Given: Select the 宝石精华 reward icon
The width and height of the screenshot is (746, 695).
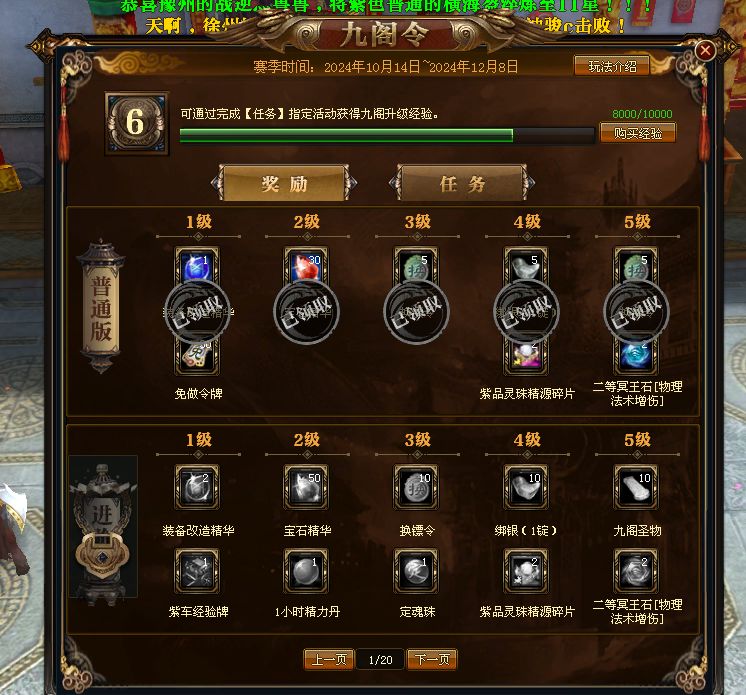Looking at the screenshot, I should pyautogui.click(x=306, y=487).
